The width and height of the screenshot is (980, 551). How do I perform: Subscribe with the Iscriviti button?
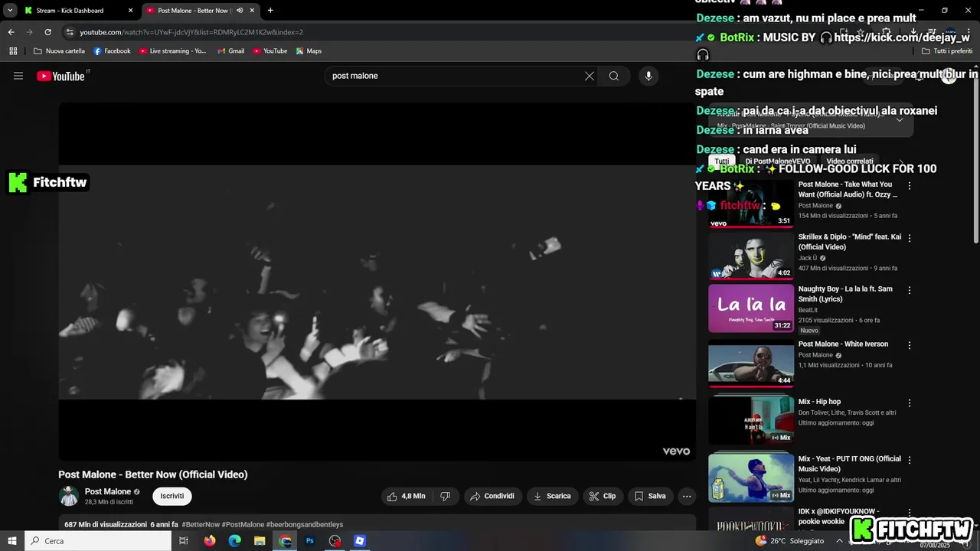click(172, 496)
